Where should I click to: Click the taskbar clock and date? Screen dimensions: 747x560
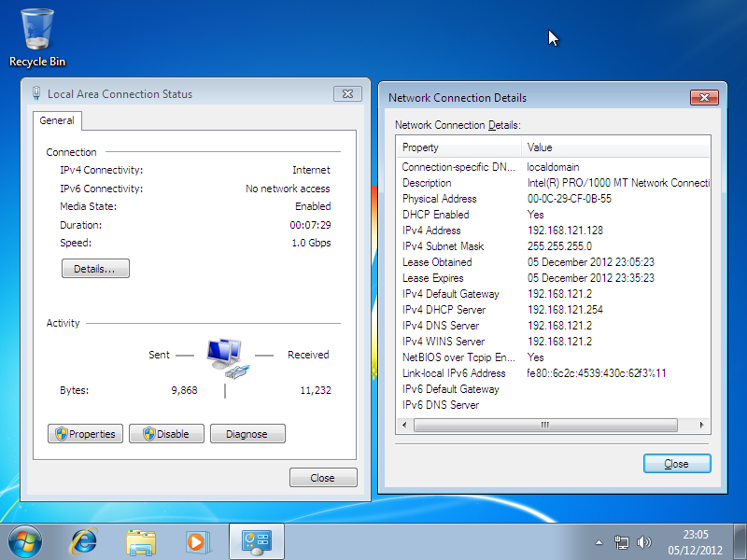[x=696, y=541]
